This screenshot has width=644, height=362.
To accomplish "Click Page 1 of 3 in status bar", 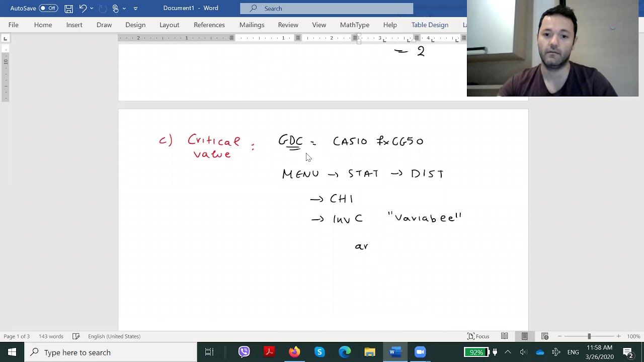I will click(x=17, y=336).
